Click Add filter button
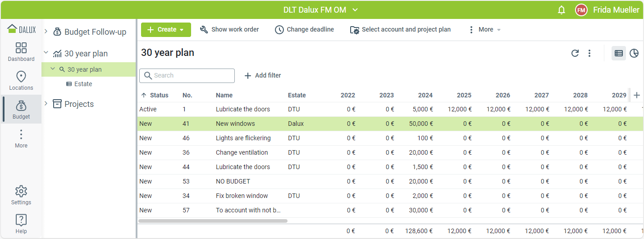 click(x=263, y=76)
